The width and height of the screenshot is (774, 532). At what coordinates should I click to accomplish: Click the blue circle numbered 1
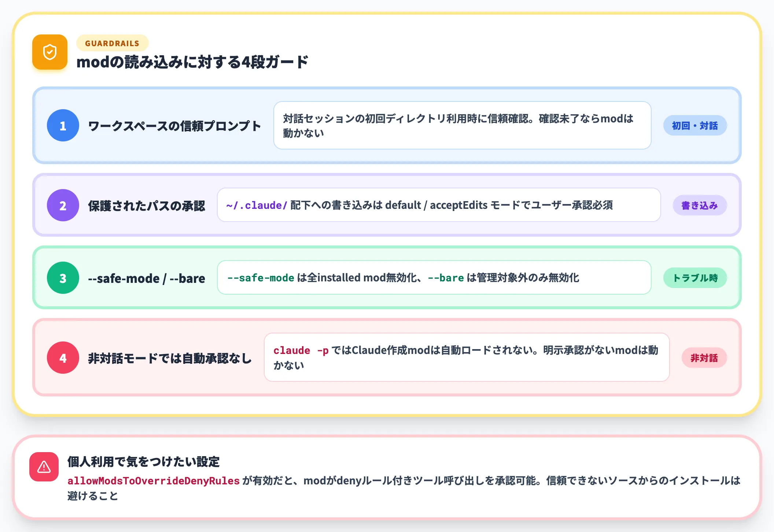[63, 125]
